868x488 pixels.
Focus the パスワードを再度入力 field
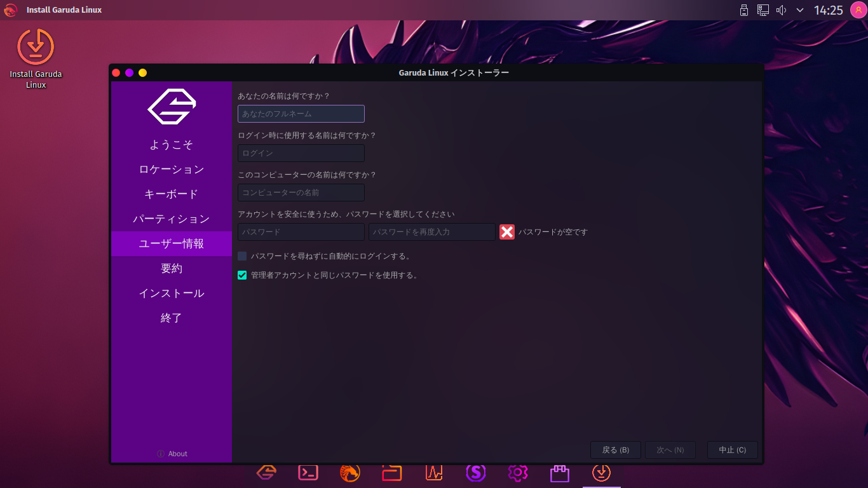[432, 232]
